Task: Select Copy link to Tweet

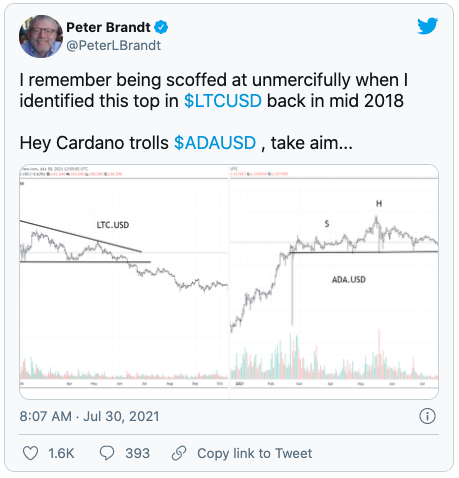Action: [x=255, y=454]
